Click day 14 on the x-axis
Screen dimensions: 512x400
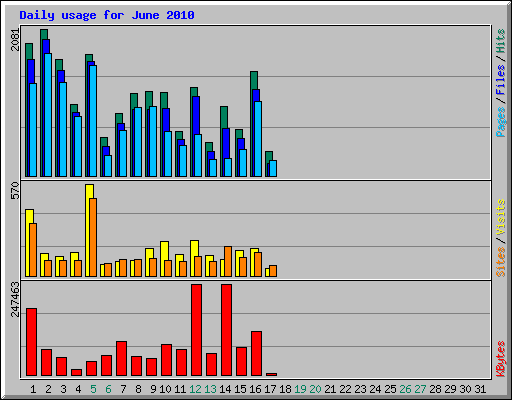(225, 389)
